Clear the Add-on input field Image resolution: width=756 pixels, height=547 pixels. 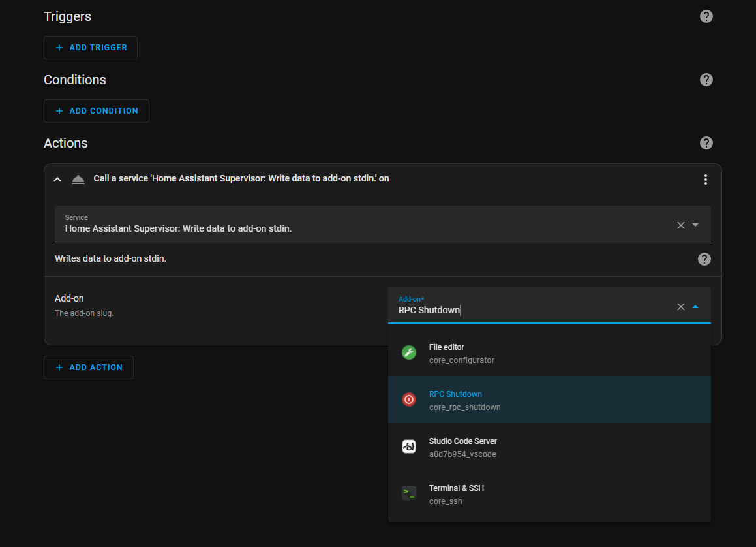click(680, 306)
